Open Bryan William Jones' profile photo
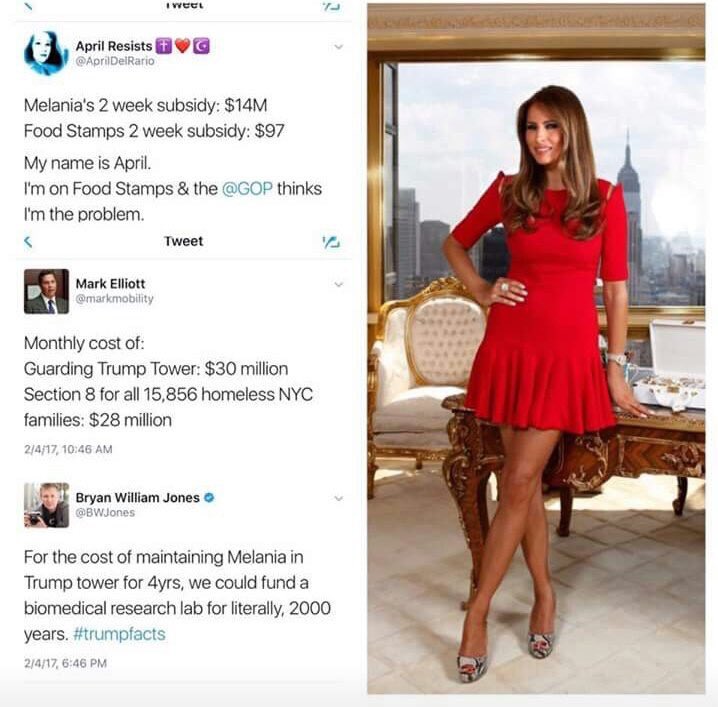 coord(46,505)
